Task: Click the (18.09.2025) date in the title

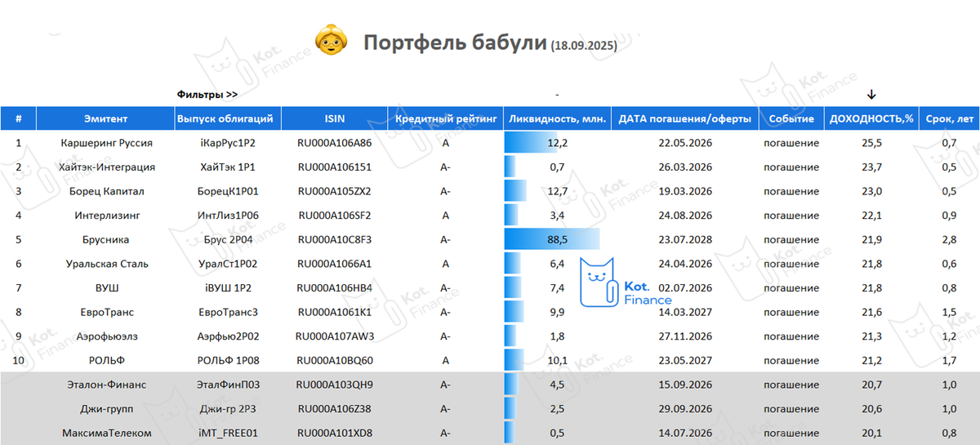Action: [585, 46]
